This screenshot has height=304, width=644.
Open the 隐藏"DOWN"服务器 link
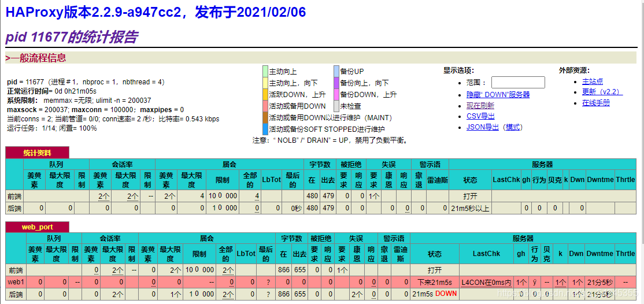498,94
